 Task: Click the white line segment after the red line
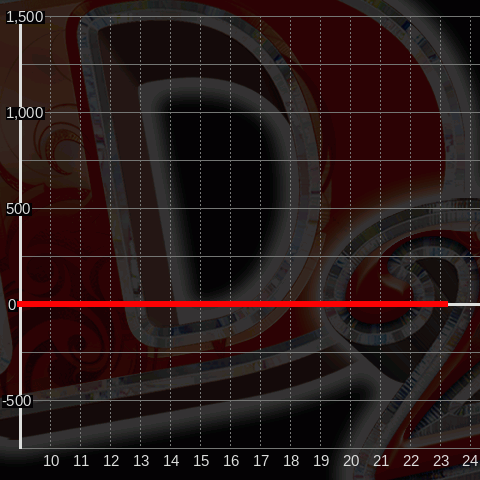click(464, 304)
